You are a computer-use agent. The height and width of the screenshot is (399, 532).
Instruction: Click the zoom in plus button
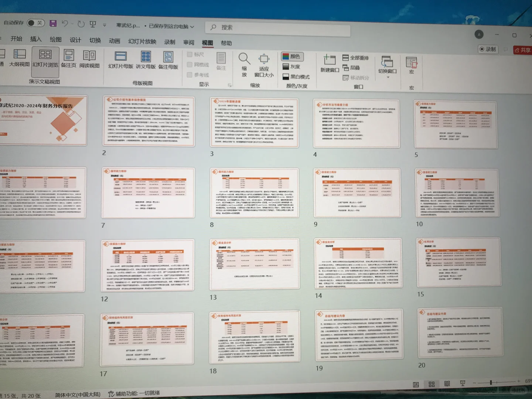519,381
